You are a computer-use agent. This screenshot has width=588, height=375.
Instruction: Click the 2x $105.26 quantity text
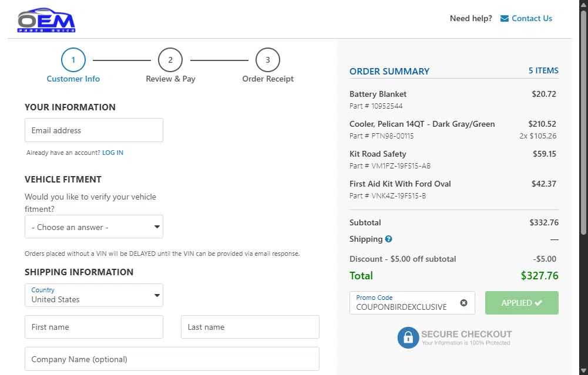pos(537,136)
